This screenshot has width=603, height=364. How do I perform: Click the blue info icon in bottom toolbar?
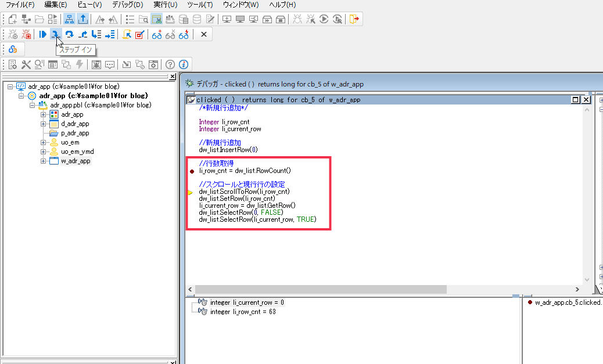click(x=184, y=64)
